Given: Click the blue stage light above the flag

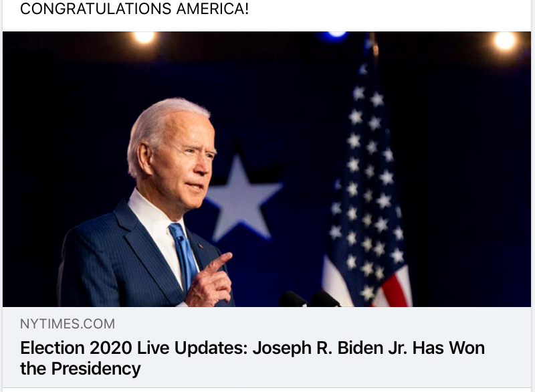Looking at the screenshot, I should 336,35.
